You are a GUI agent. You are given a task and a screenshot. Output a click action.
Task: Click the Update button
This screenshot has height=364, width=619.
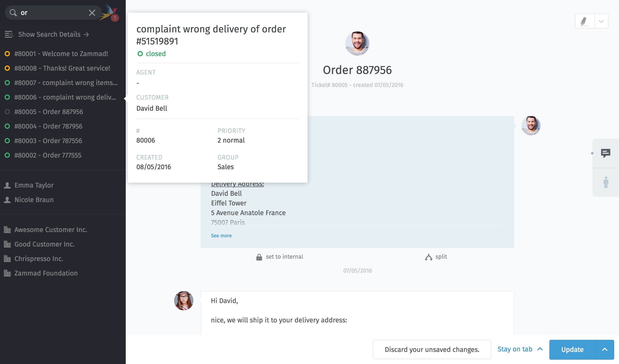[572, 349]
